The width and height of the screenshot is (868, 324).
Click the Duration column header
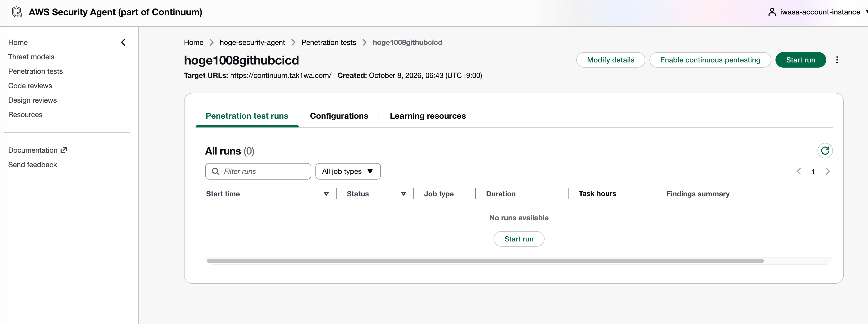pyautogui.click(x=500, y=194)
